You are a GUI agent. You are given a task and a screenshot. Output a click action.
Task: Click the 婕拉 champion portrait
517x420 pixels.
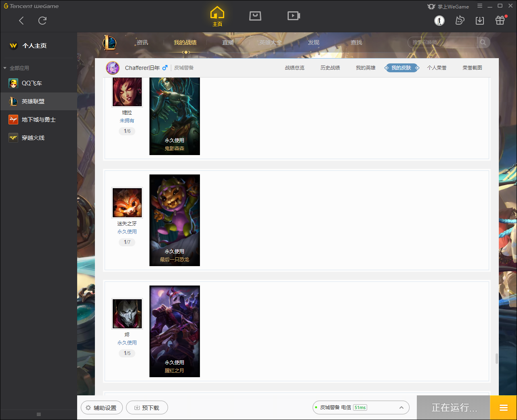click(x=127, y=92)
